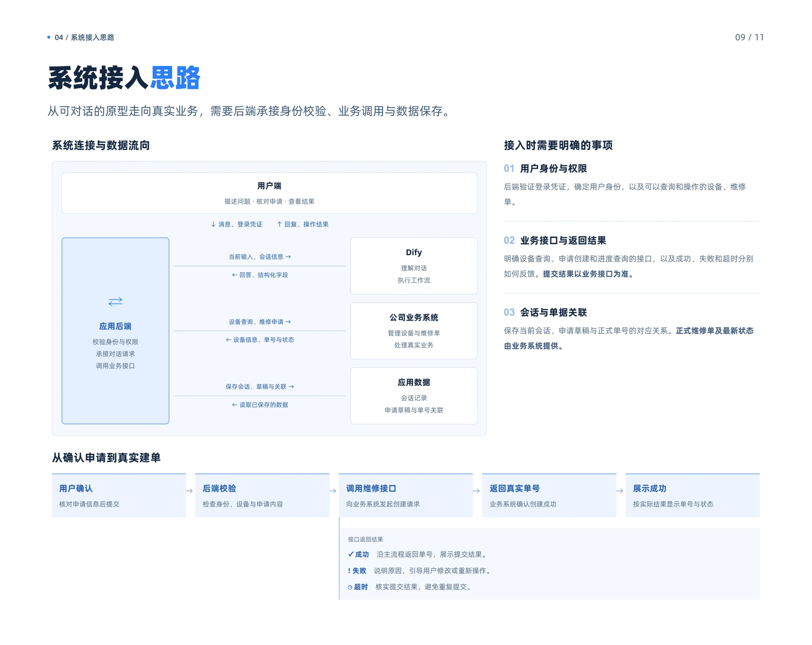Click the 展示成功 step card
The height and width of the screenshot is (645, 812).
click(693, 495)
